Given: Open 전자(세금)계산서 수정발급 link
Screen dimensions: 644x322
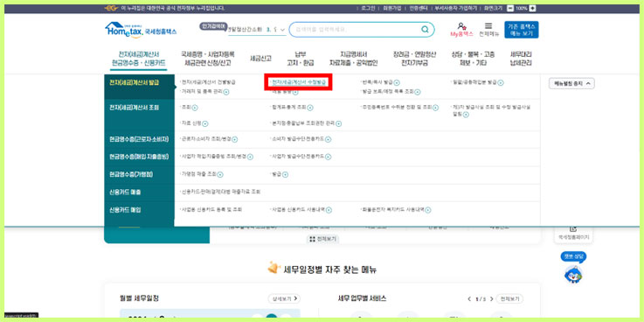Looking at the screenshot, I should pos(299,82).
